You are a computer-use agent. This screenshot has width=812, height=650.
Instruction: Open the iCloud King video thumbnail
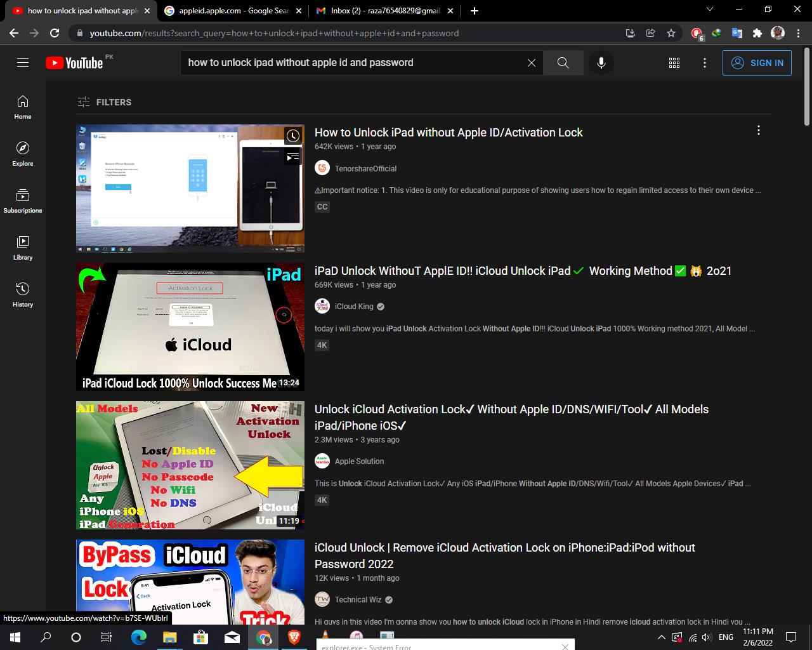pyautogui.click(x=190, y=326)
